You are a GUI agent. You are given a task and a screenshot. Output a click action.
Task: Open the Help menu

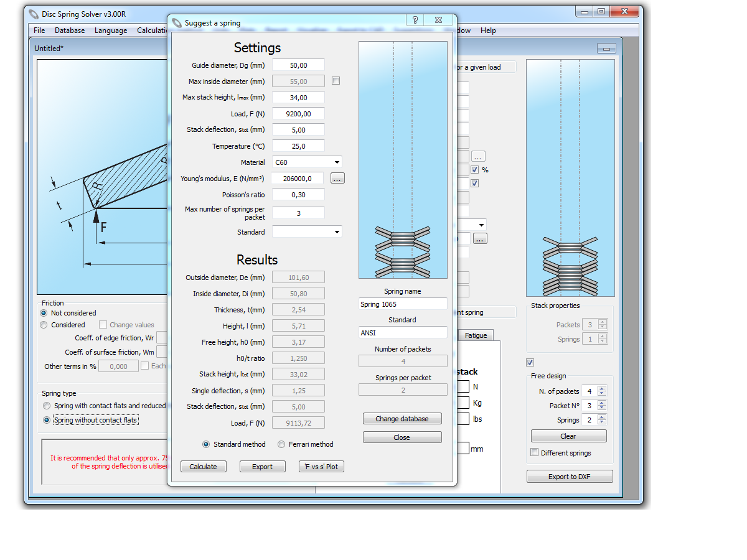point(488,30)
